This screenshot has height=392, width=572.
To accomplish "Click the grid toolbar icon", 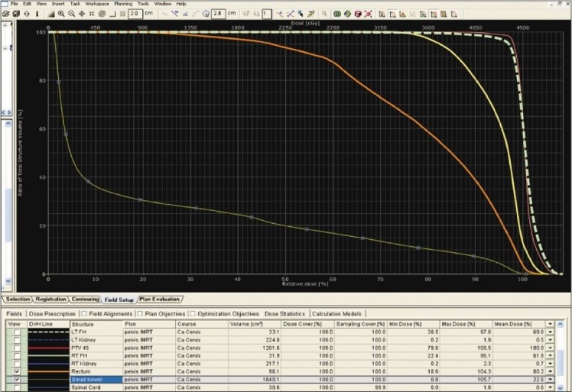I will coord(123,14).
